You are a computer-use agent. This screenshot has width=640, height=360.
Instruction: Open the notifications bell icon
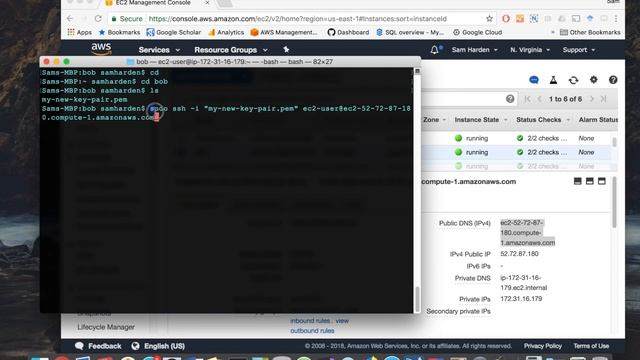(435, 50)
